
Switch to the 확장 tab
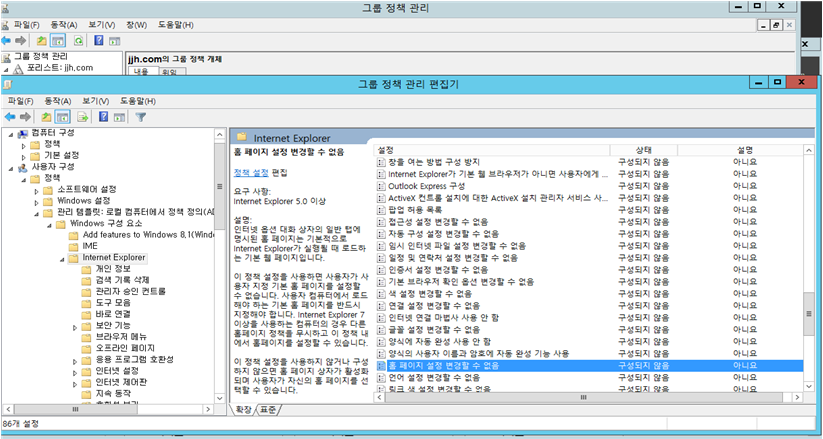(242, 410)
